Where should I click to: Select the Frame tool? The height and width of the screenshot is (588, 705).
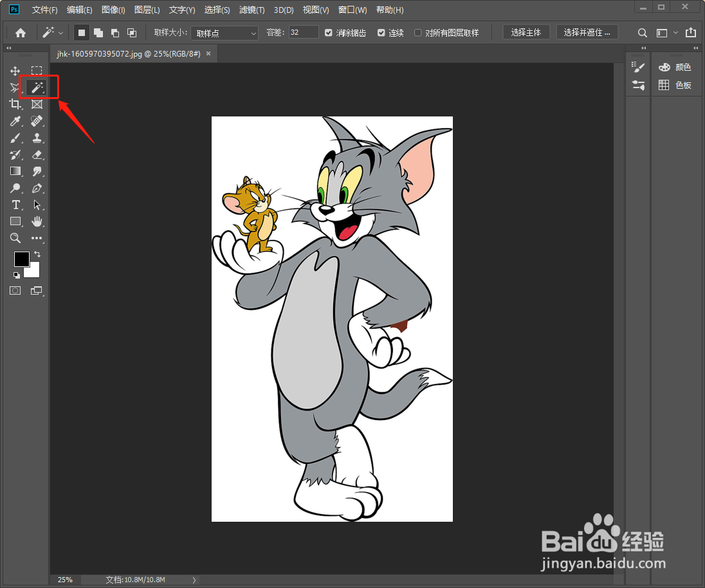pos(37,104)
